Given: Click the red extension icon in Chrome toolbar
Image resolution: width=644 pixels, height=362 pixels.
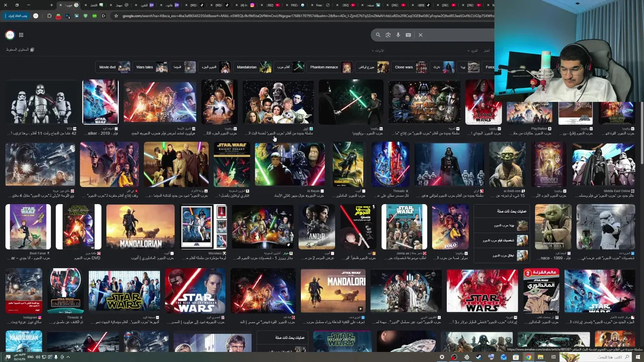Looking at the screenshot, I should coord(58,16).
